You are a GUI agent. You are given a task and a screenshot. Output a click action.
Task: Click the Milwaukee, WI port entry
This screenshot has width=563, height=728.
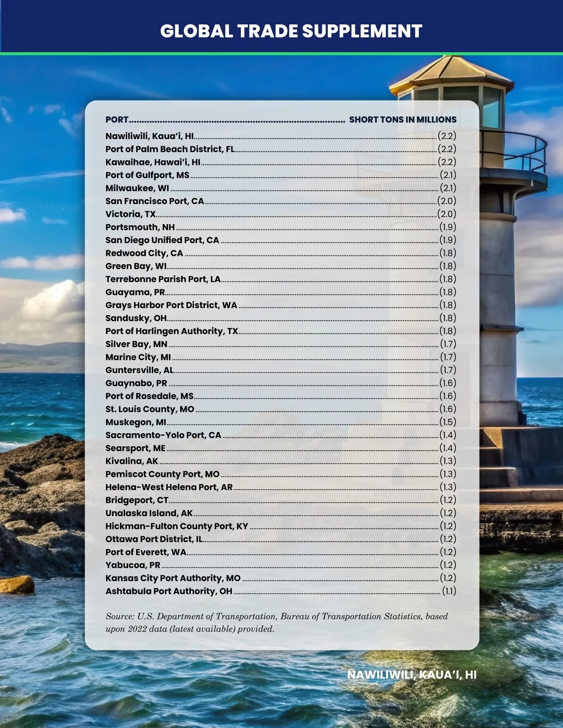coord(137,188)
